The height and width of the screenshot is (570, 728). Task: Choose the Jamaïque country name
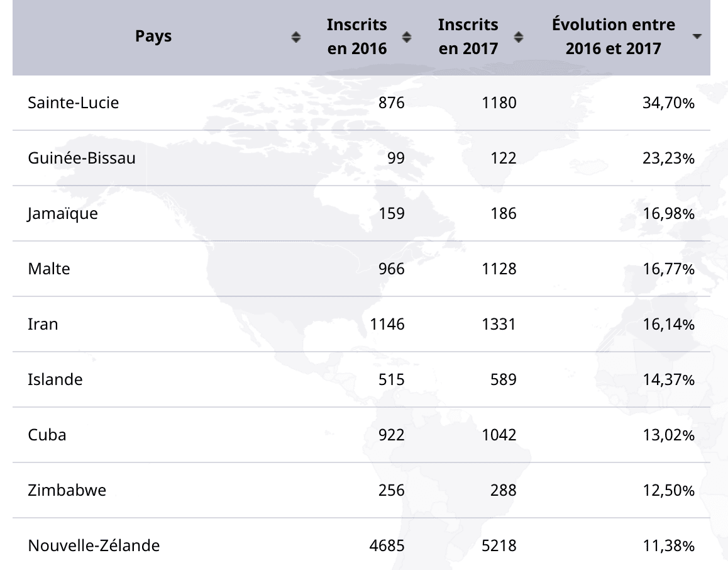[63, 214]
